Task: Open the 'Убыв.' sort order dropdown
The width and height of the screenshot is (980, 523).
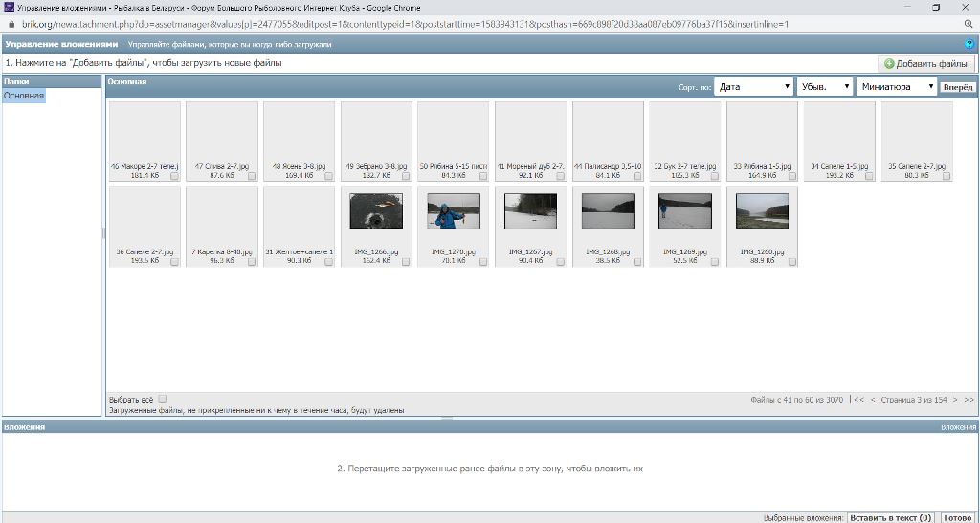Action: (824, 87)
